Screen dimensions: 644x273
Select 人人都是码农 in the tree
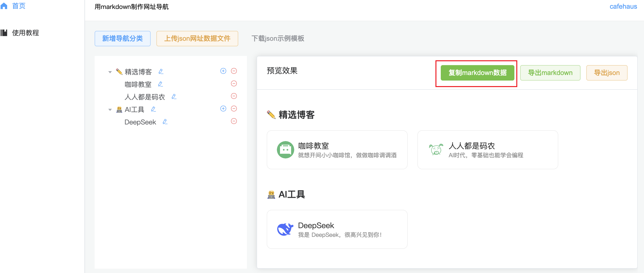[x=145, y=97]
